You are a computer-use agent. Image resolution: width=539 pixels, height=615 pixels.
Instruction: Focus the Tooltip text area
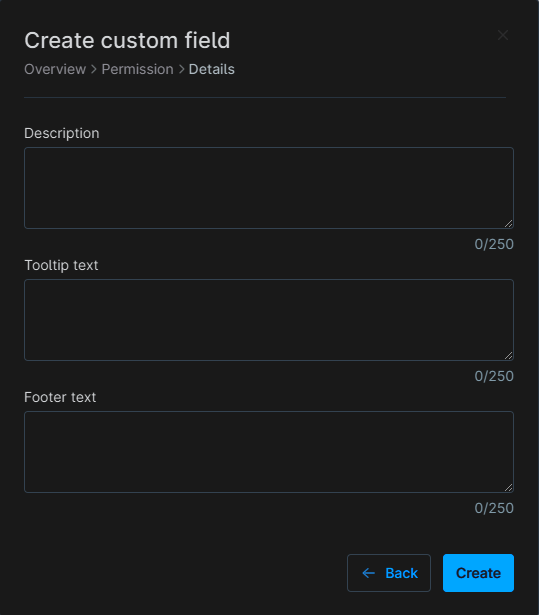click(269, 320)
